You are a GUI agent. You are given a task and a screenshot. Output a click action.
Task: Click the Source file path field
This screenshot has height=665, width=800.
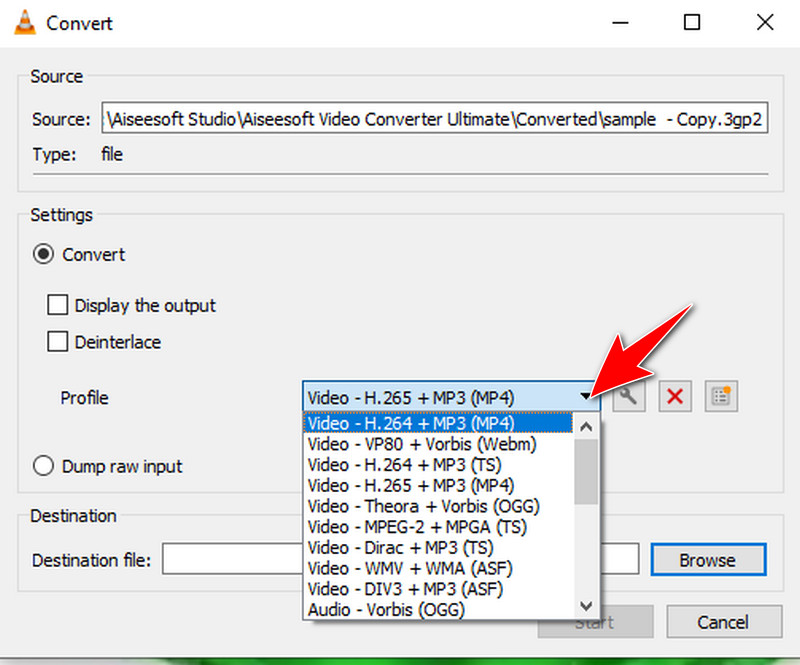[435, 119]
